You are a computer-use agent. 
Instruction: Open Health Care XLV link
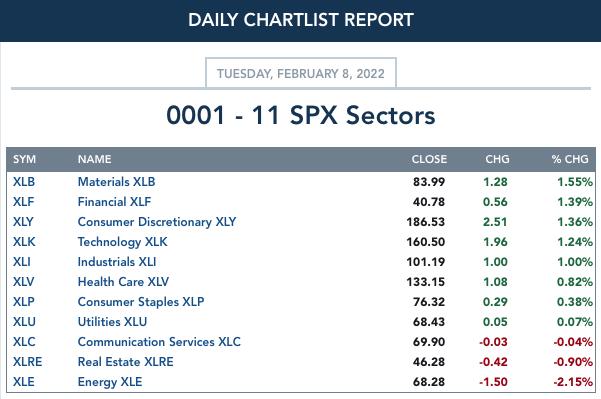[x=123, y=282]
